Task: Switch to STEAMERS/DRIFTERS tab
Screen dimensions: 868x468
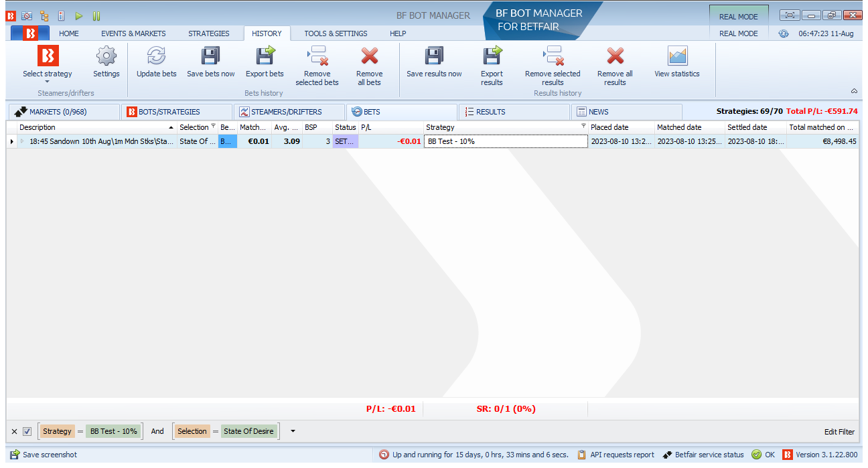Action: tap(289, 112)
